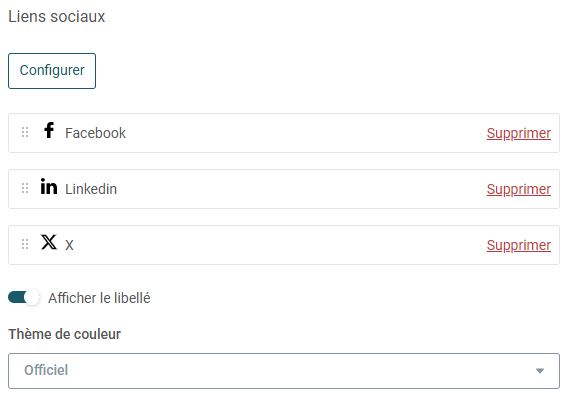Click the X logo icon
The width and height of the screenshot is (572, 393).
pos(49,242)
